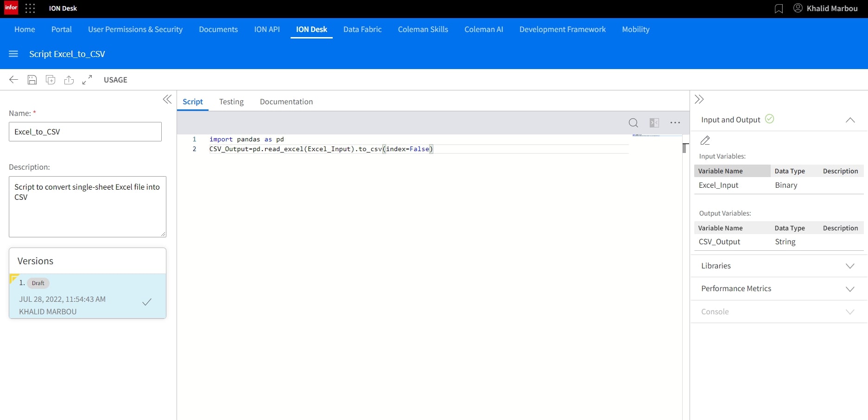This screenshot has width=868, height=420.
Task: Click the version checkmark icon
Action: (147, 302)
